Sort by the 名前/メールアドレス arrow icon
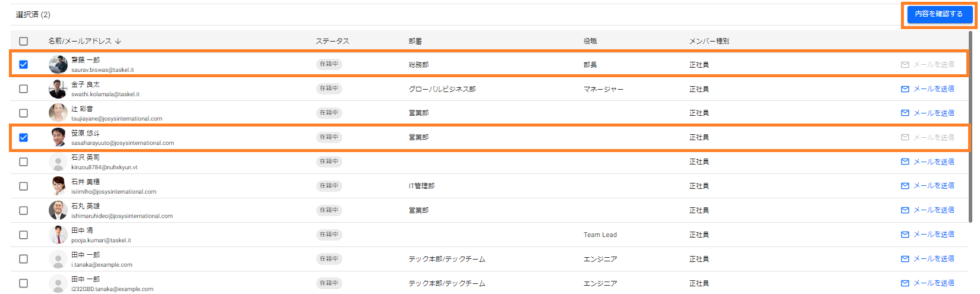The height and width of the screenshot is (294, 980). [x=118, y=41]
